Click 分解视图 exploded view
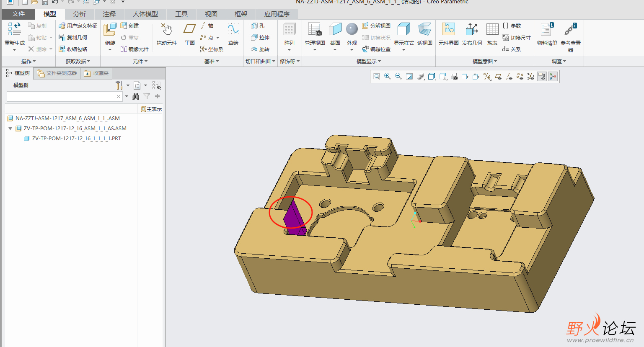 376,26
